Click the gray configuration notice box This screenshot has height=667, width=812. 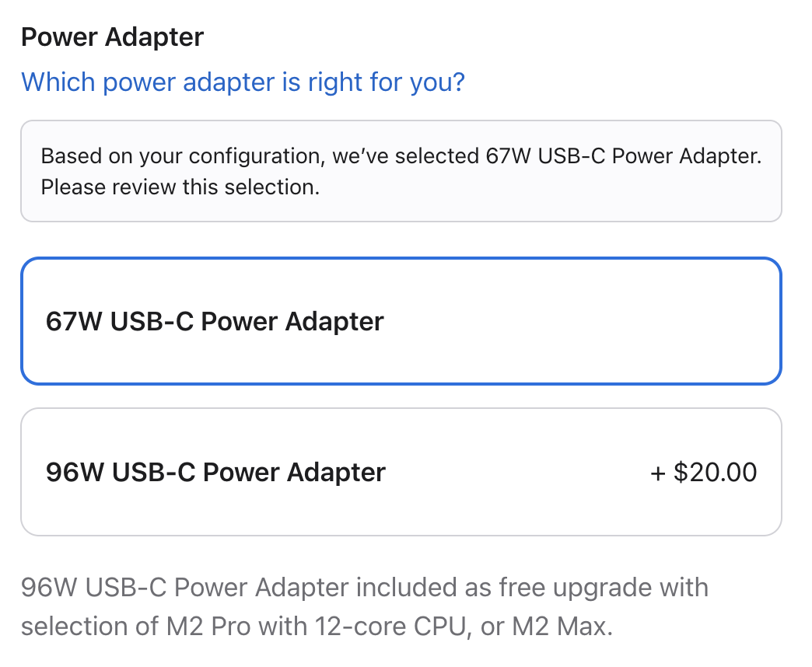pos(401,171)
